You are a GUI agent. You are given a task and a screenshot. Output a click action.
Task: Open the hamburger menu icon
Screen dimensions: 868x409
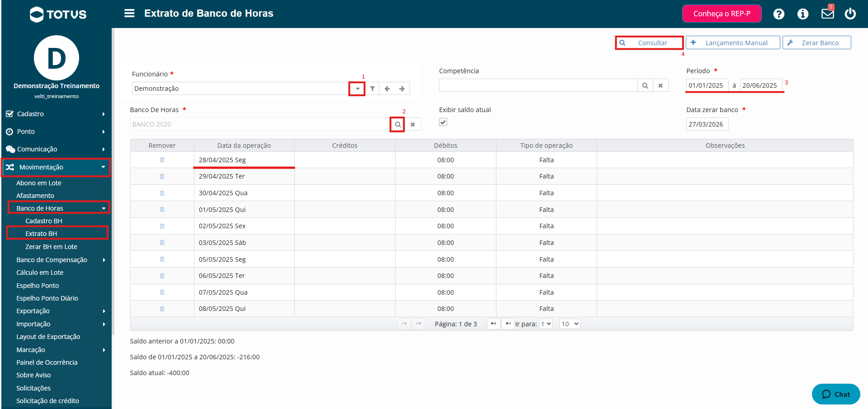click(129, 13)
